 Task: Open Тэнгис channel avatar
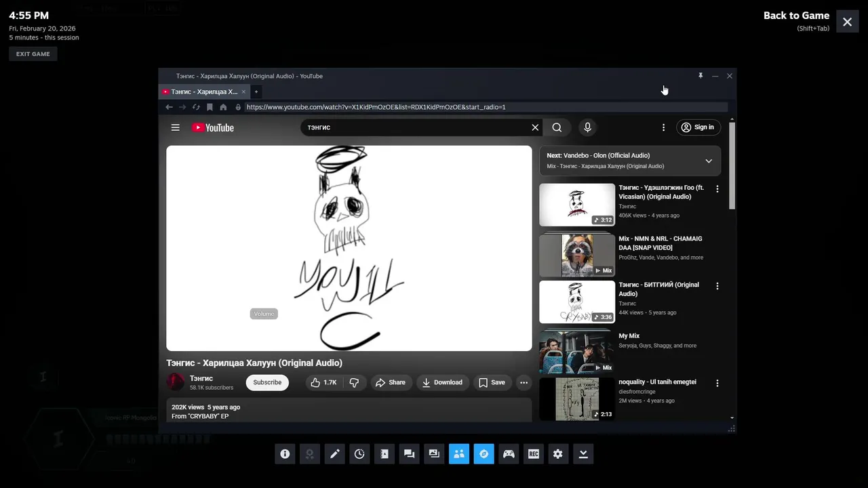tap(176, 382)
